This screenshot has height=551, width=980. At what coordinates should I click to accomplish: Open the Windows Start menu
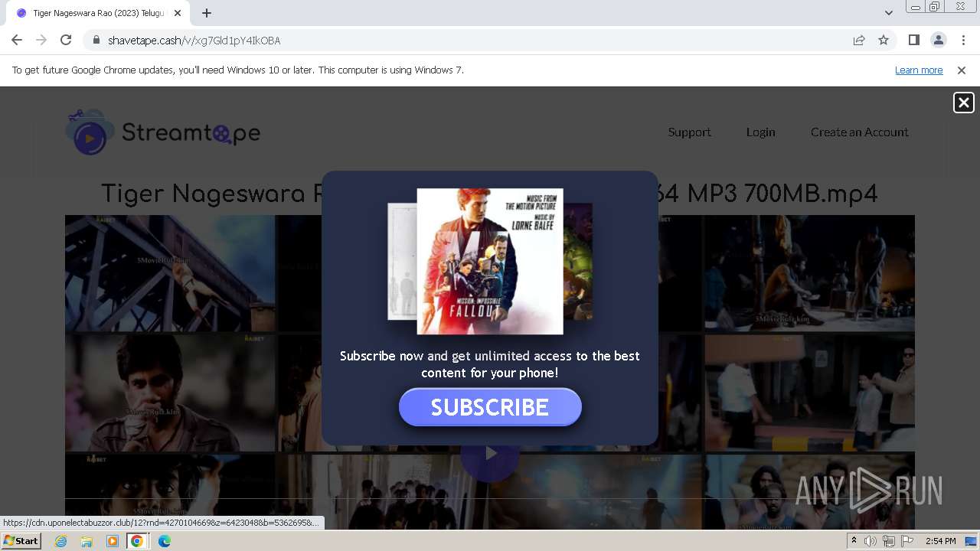(21, 541)
